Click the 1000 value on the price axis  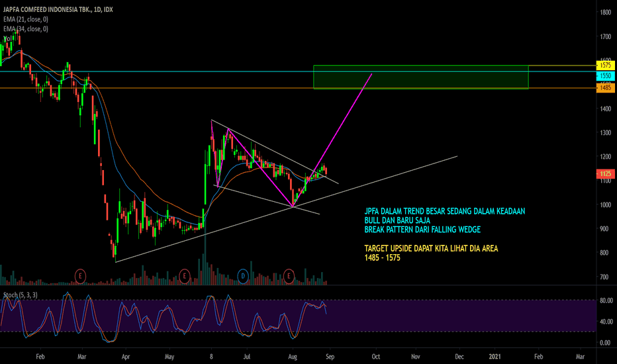(x=606, y=205)
